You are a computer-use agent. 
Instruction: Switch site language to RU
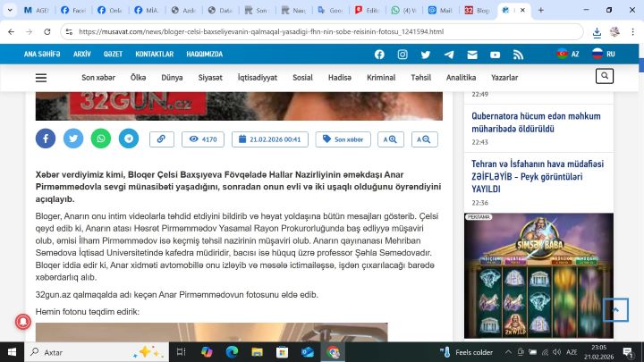(604, 54)
